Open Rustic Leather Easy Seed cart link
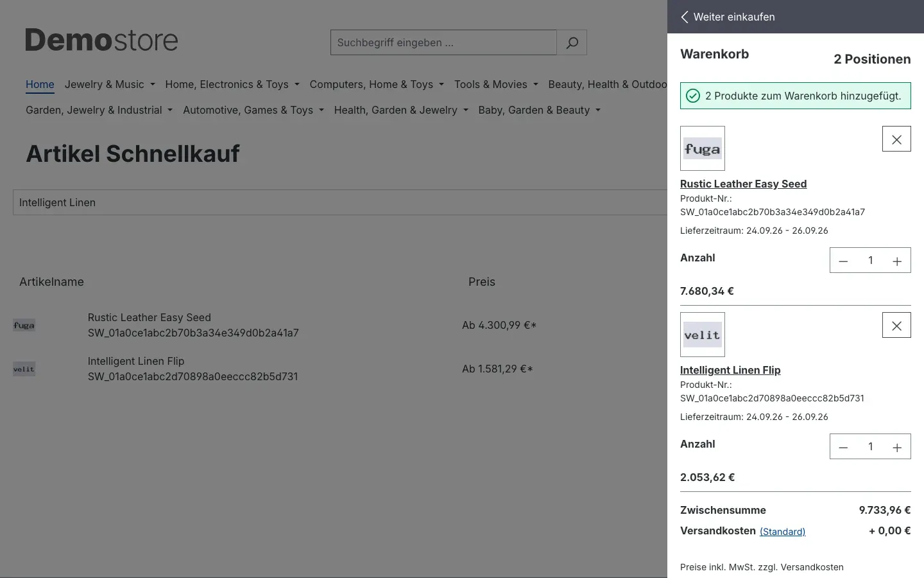924x578 pixels. (x=743, y=184)
